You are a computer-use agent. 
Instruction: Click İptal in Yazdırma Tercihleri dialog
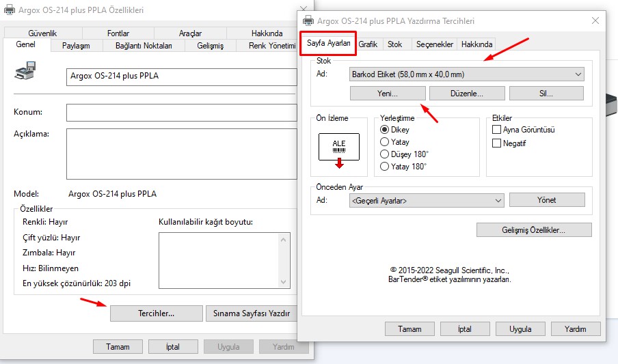465,329
